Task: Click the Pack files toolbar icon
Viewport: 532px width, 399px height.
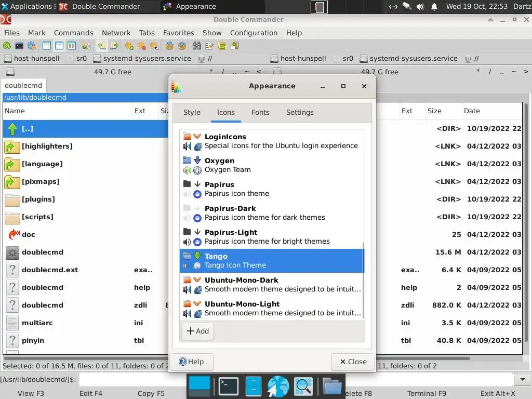Action: tap(169, 46)
